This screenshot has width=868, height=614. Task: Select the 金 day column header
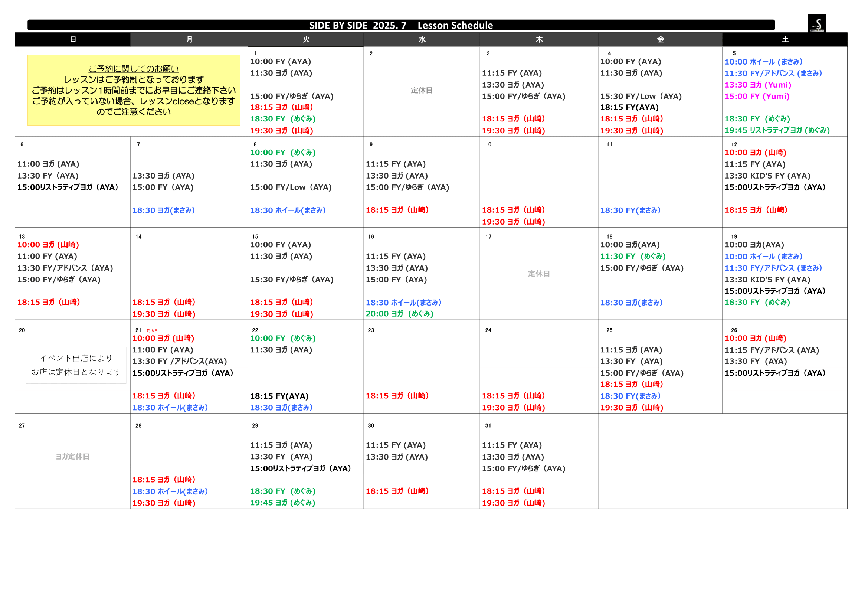(x=660, y=39)
